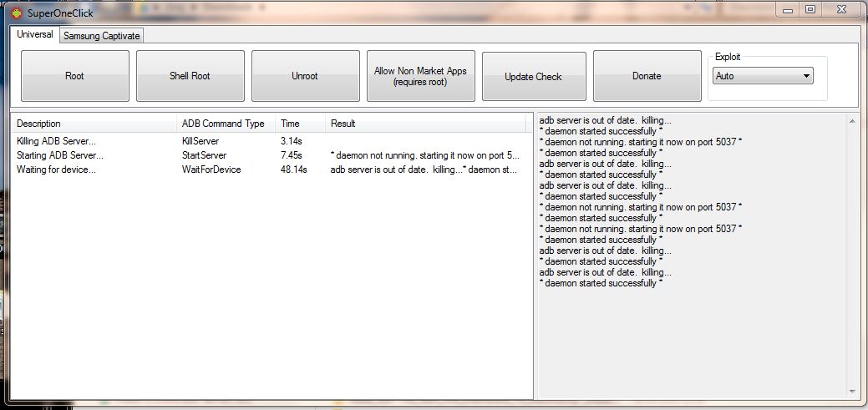Screen dimensions: 868x410
Task: Sort by ADB Command Type column header
Action: click(x=226, y=124)
